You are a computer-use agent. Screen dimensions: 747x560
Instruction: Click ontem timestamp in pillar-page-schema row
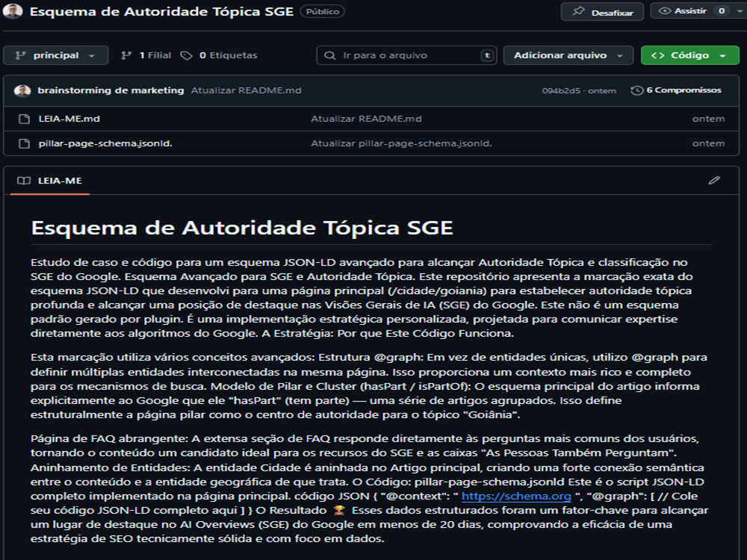708,143
